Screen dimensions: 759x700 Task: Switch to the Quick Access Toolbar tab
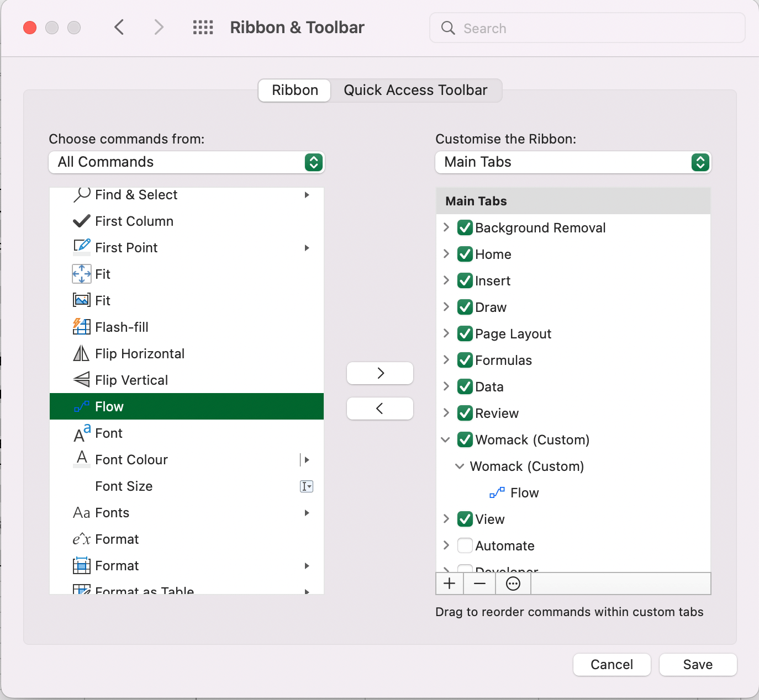click(415, 91)
